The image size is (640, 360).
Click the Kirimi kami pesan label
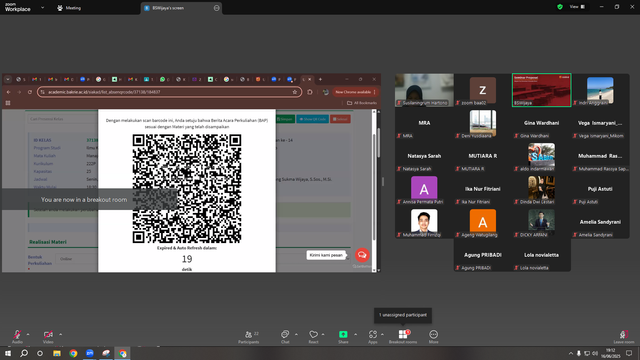pos(326,255)
